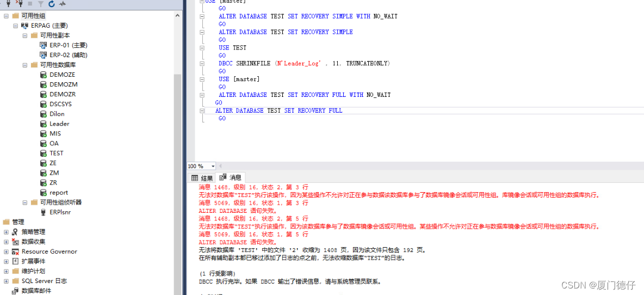Click the Object Explorer scroll-up arrow

[x=178, y=16]
